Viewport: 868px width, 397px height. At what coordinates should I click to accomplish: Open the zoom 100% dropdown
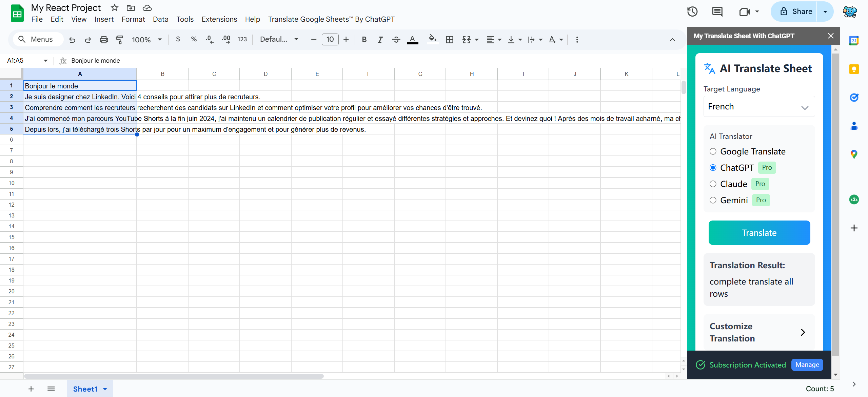pos(146,40)
